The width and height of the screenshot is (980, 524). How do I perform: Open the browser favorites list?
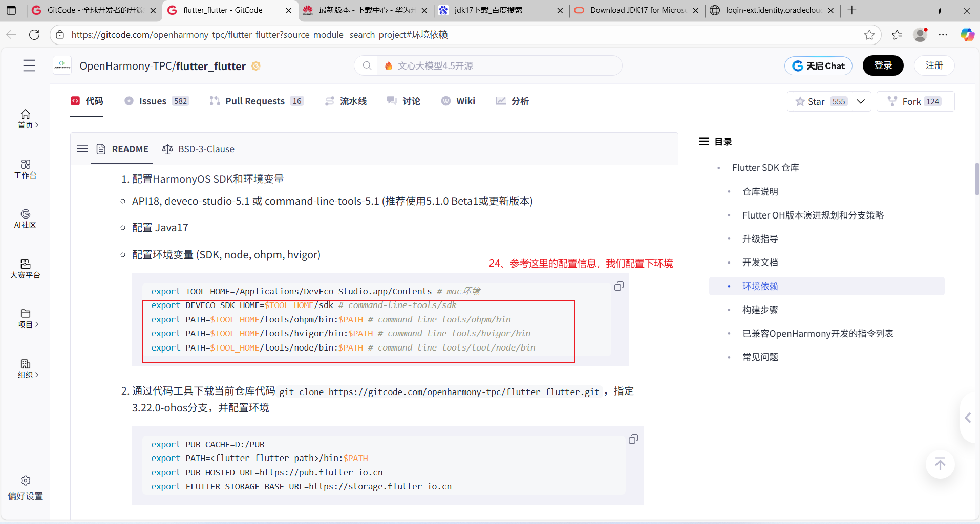pos(897,35)
